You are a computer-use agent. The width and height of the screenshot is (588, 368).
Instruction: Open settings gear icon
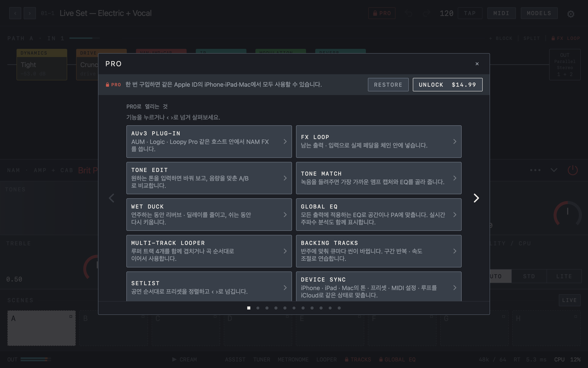point(570,14)
